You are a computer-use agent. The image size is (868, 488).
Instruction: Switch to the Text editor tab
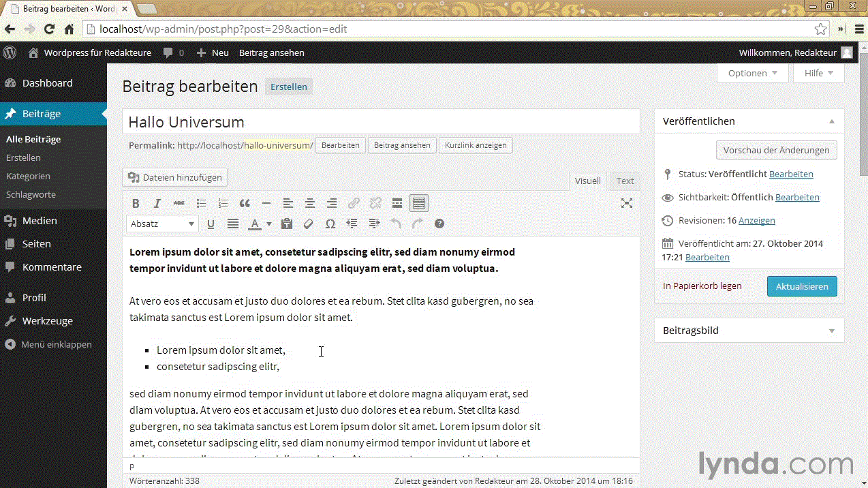625,181
